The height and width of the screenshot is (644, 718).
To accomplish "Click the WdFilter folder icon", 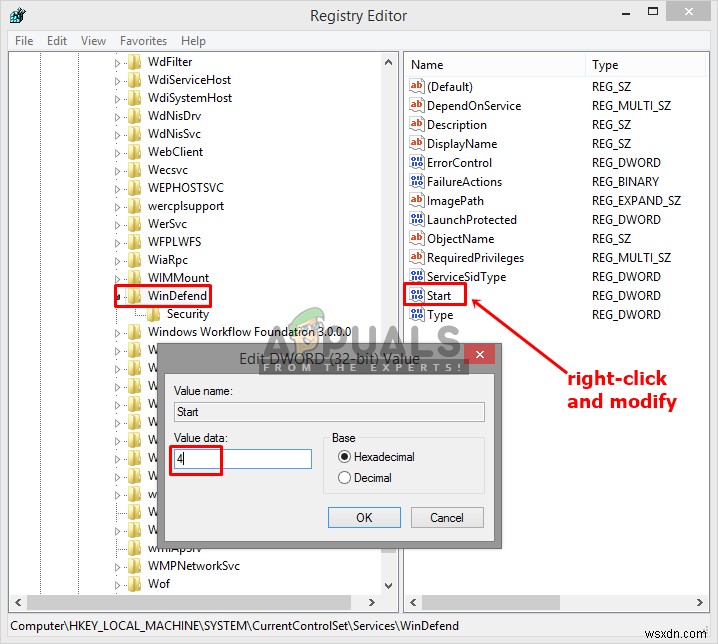I will coord(135,62).
